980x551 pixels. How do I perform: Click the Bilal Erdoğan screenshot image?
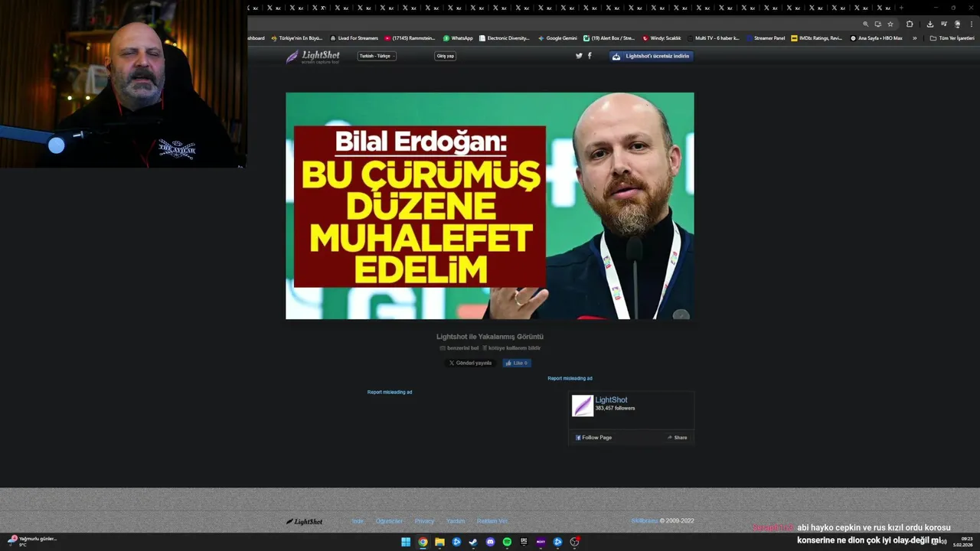tap(490, 206)
